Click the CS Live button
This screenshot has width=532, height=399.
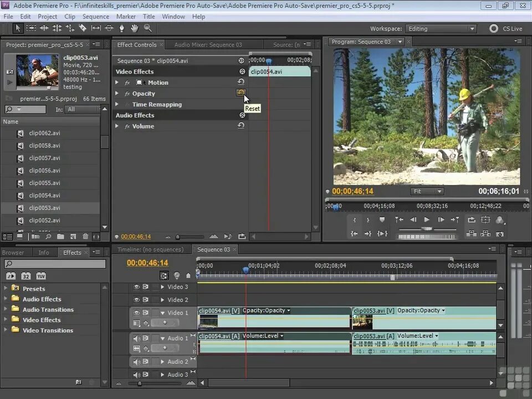[506, 29]
